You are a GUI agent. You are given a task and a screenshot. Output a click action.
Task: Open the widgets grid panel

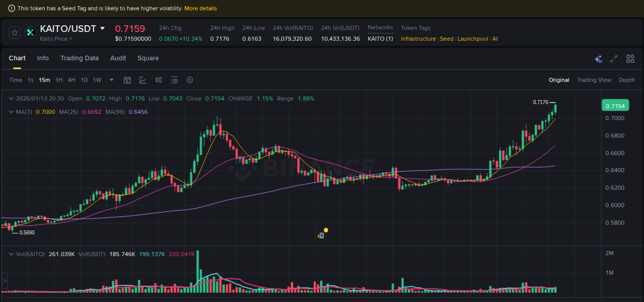pos(630,59)
